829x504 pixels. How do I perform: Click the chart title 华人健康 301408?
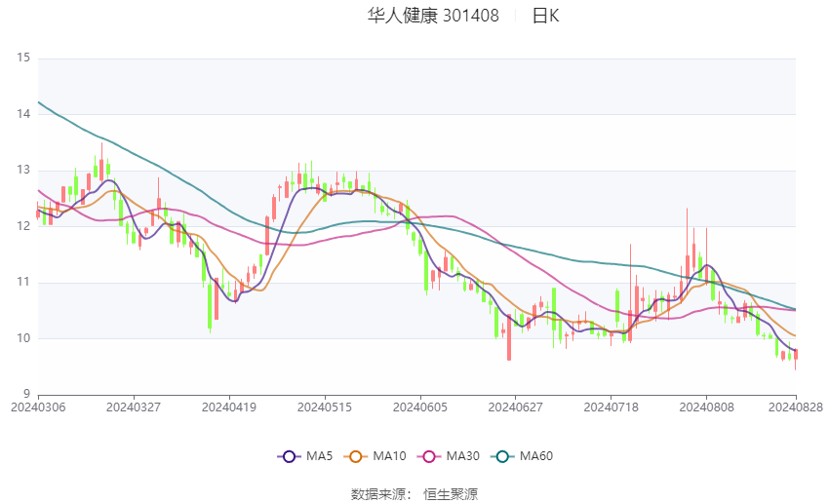(433, 16)
